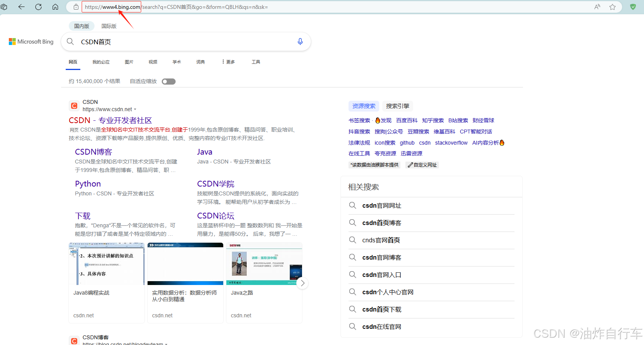644x345 pixels.
Task: Open 我的必应 tab
Action: click(101, 62)
